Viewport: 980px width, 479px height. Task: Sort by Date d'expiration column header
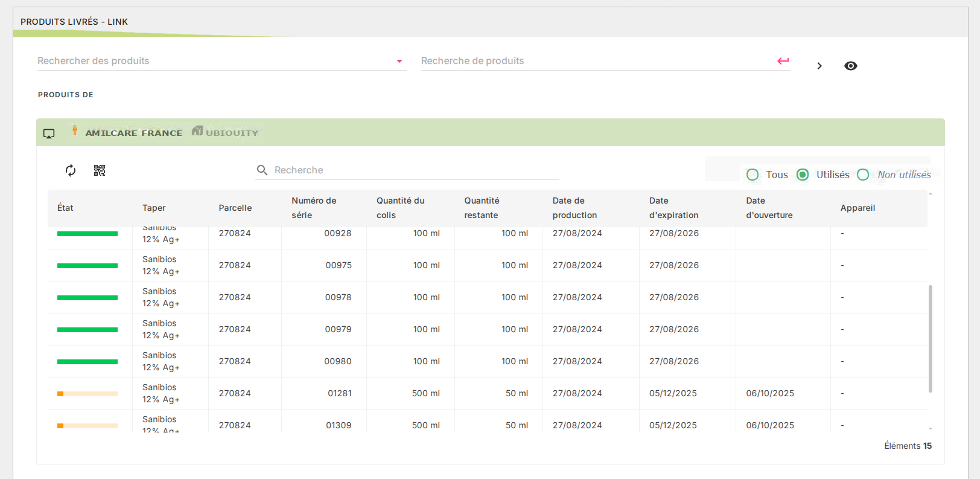[x=673, y=208]
